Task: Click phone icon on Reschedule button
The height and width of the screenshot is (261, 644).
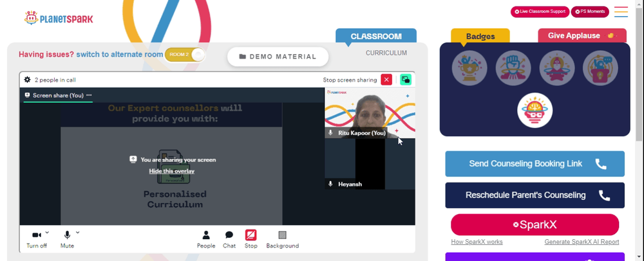Action: point(604,195)
